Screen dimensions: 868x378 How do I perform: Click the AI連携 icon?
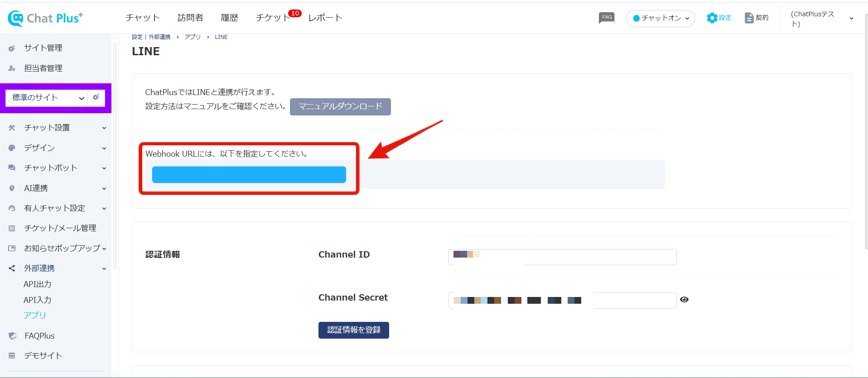coord(12,188)
